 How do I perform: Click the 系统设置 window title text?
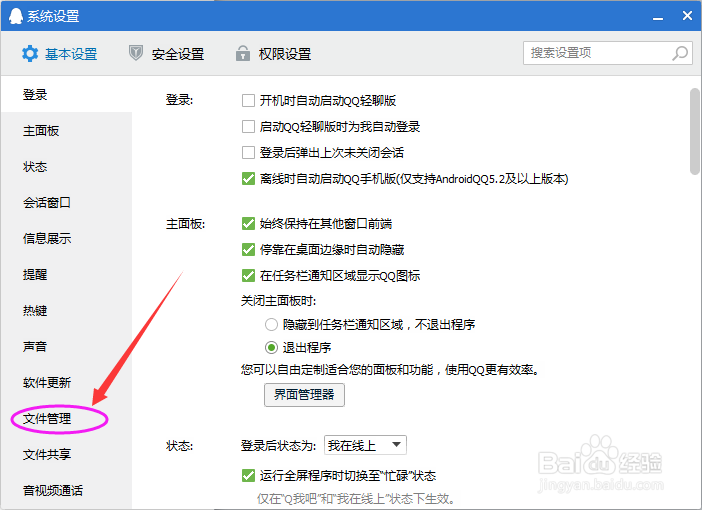53,16
